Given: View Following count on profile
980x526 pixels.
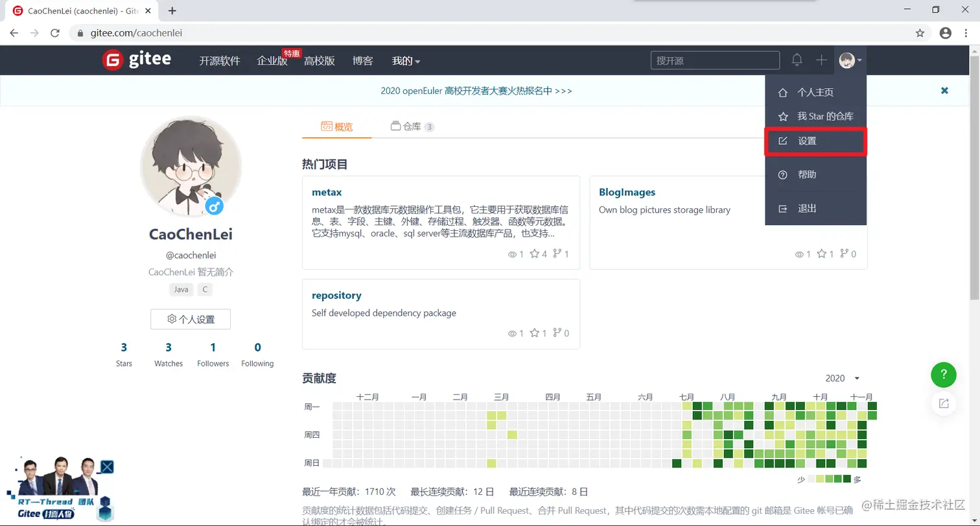Looking at the screenshot, I should [x=257, y=354].
